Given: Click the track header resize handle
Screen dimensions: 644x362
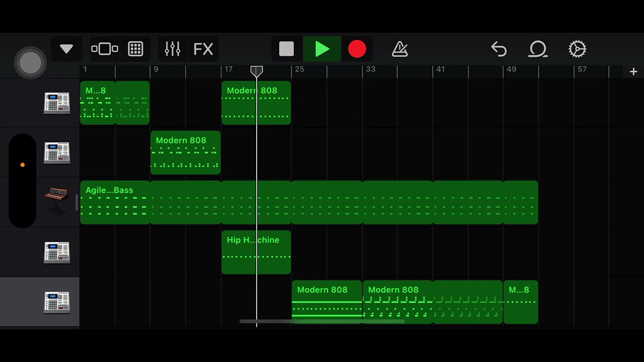Looking at the screenshot, I should click(x=77, y=202).
